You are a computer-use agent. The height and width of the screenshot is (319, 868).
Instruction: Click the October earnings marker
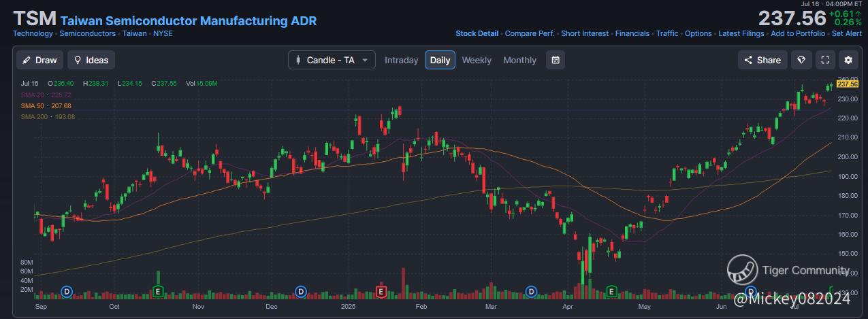click(158, 292)
